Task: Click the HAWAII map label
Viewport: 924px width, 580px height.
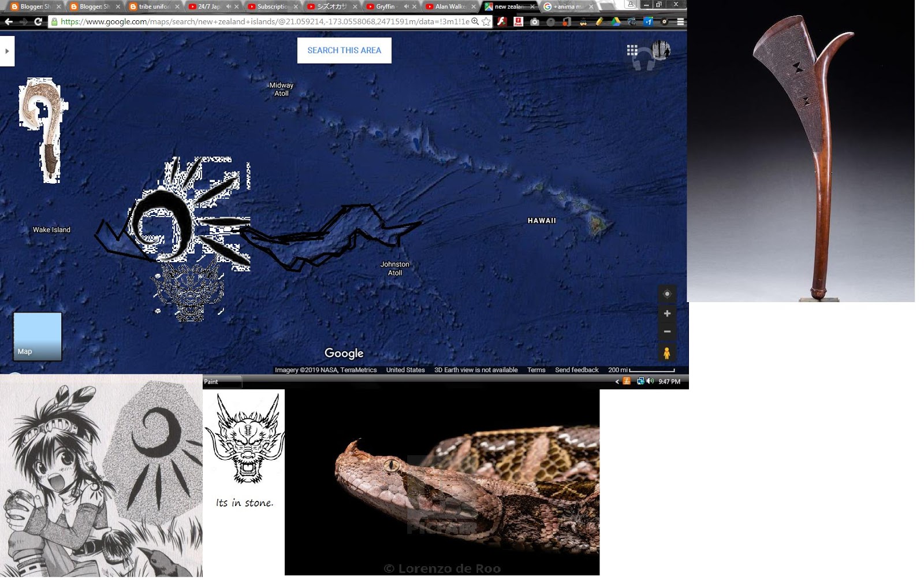Action: [542, 221]
